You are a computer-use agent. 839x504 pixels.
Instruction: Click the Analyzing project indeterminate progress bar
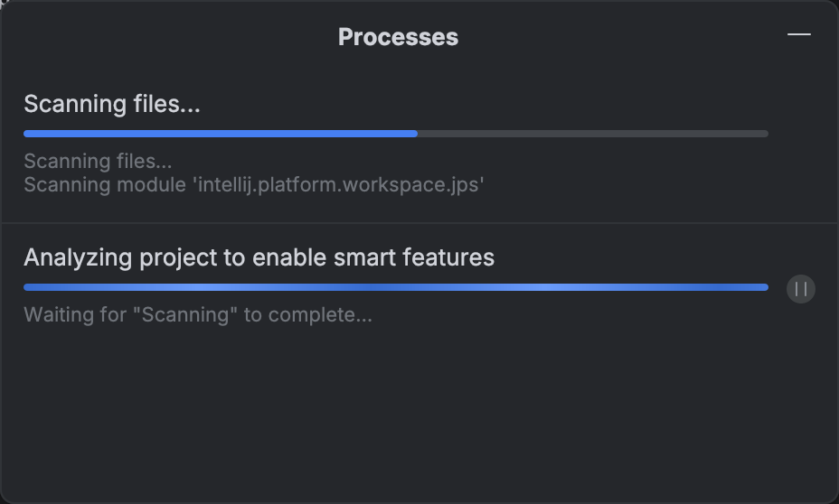[396, 287]
